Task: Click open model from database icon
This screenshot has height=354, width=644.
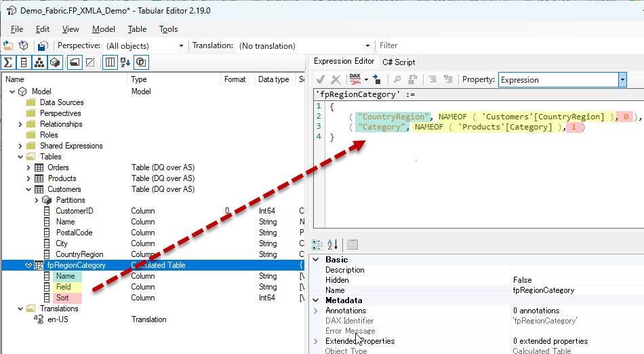Action: (24, 45)
